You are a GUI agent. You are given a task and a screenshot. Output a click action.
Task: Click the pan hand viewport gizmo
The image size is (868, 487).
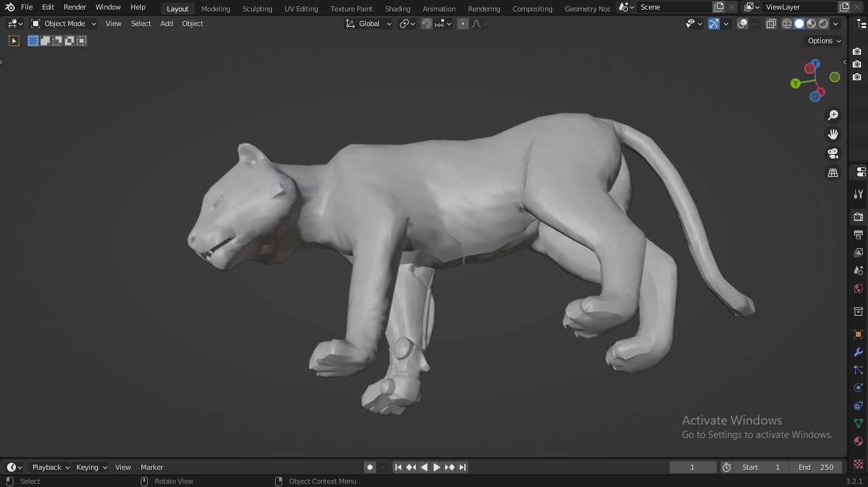point(833,134)
